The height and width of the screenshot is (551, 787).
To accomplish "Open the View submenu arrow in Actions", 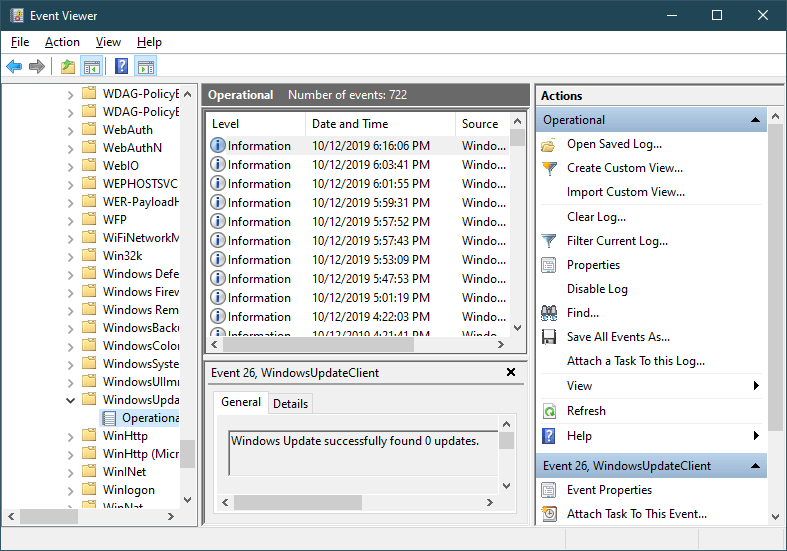I will click(x=756, y=385).
